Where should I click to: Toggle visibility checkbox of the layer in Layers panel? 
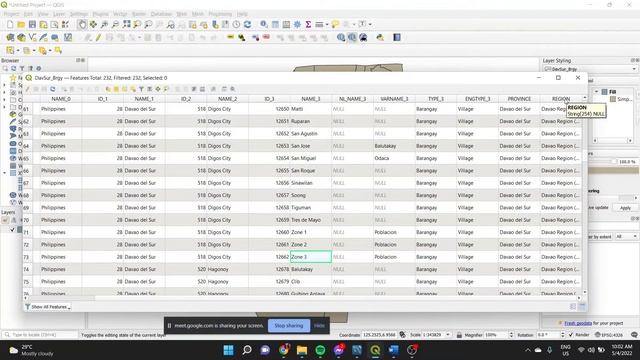(12, 229)
